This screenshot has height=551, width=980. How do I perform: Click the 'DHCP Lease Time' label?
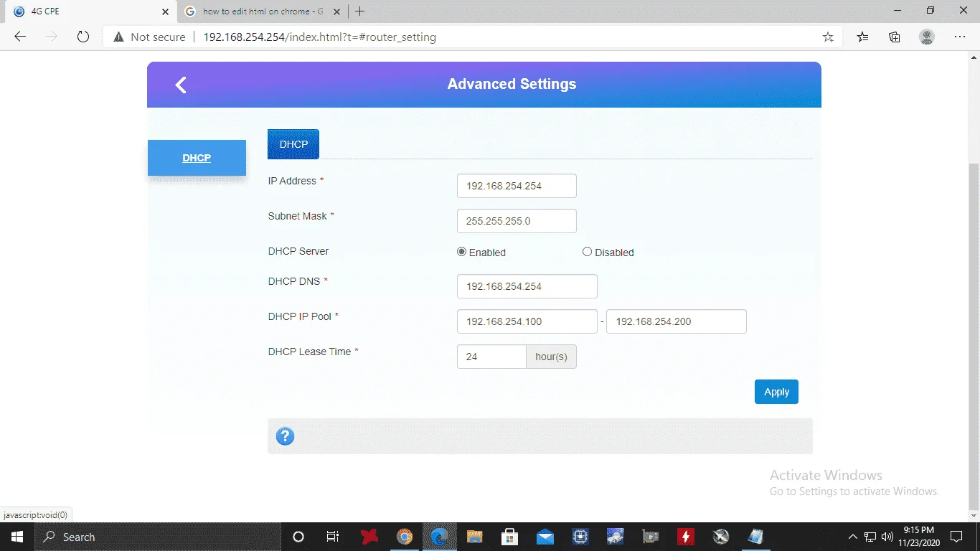(310, 352)
